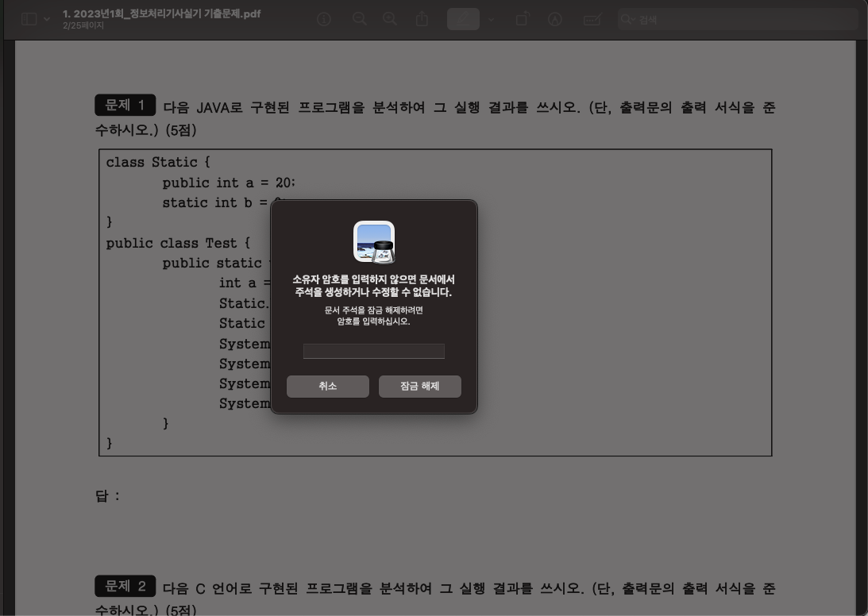This screenshot has width=868, height=616.
Task: Focus the owner password input field
Action: pos(373,352)
